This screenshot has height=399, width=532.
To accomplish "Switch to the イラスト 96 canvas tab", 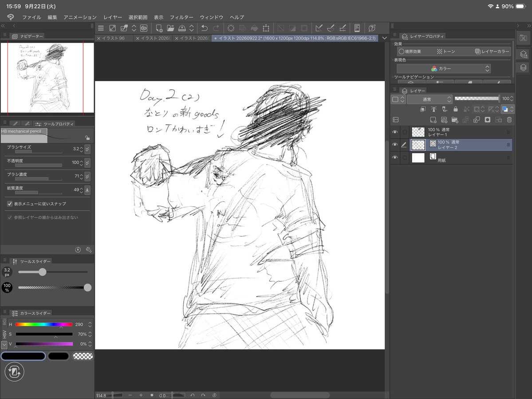I will point(113,38).
